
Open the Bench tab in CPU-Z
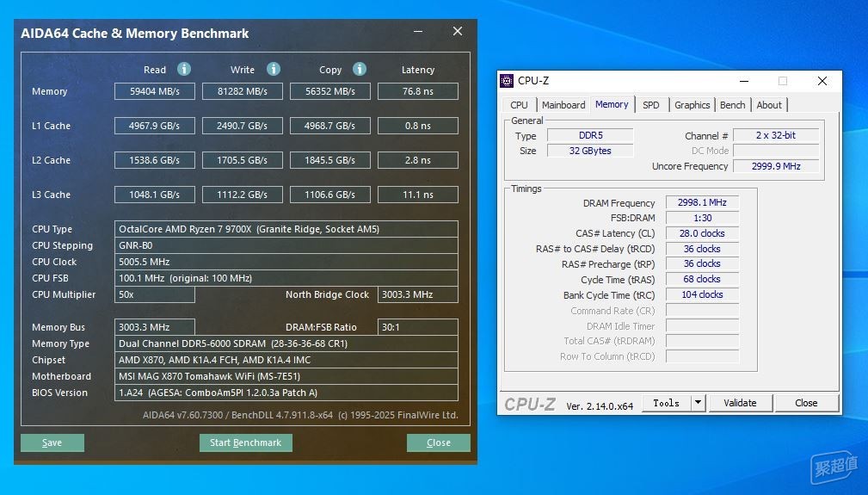(732, 105)
